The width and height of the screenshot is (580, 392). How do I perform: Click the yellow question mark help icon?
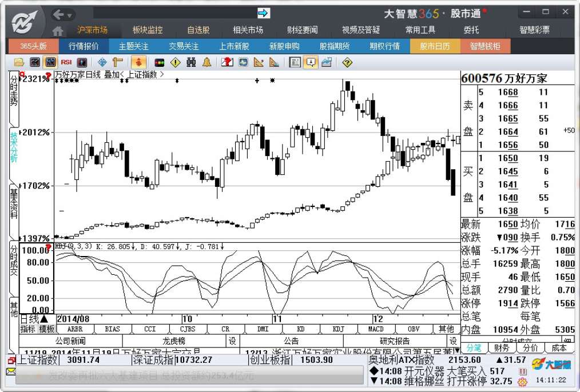[347, 62]
